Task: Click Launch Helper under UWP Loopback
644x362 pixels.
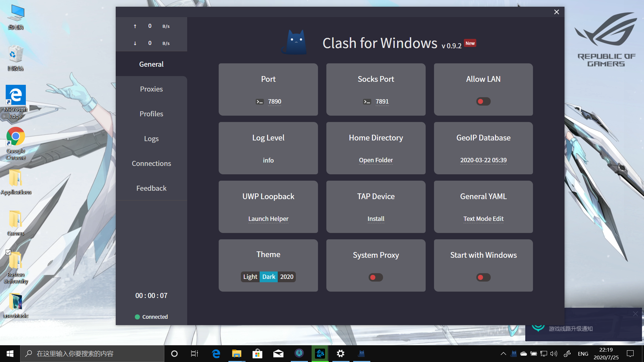Action: [x=268, y=219]
